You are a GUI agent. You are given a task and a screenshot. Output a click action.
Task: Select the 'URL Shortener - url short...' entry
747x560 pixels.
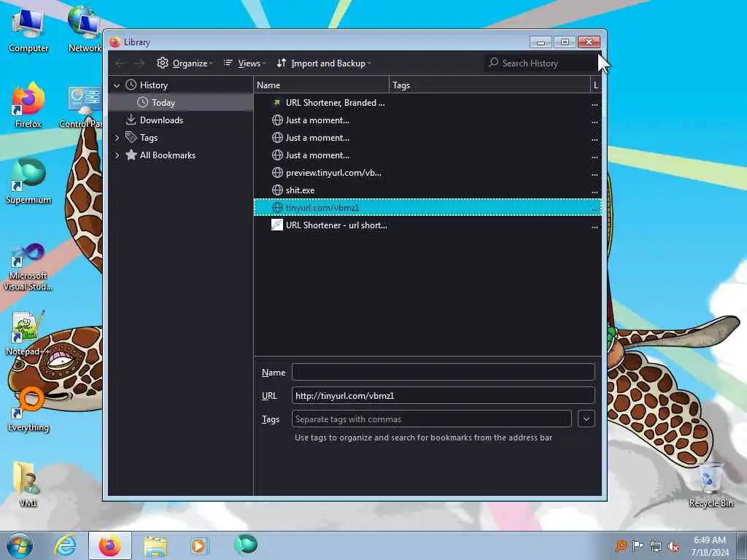pos(427,225)
